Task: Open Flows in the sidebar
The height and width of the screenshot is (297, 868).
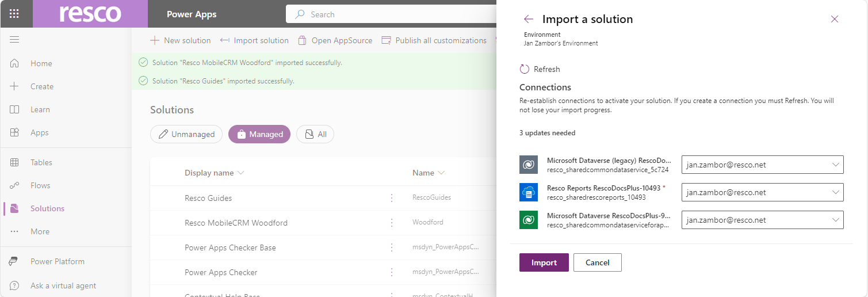Action: tap(40, 185)
